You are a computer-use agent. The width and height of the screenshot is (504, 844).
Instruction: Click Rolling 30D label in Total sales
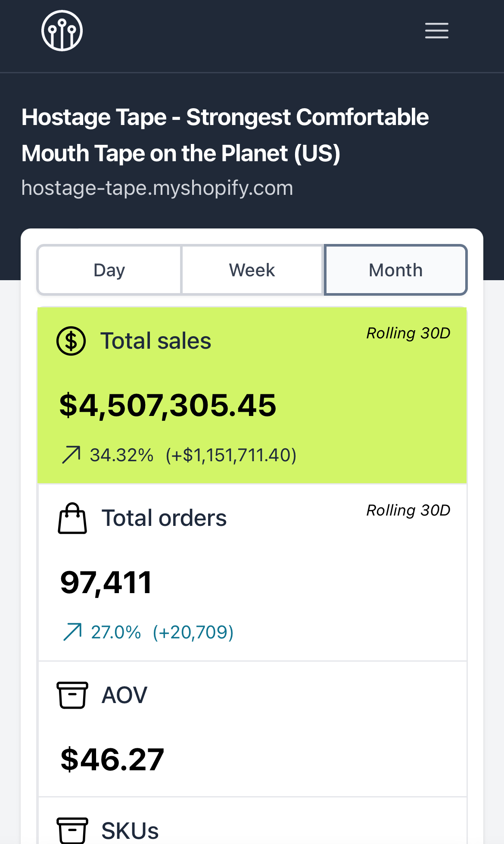click(408, 333)
